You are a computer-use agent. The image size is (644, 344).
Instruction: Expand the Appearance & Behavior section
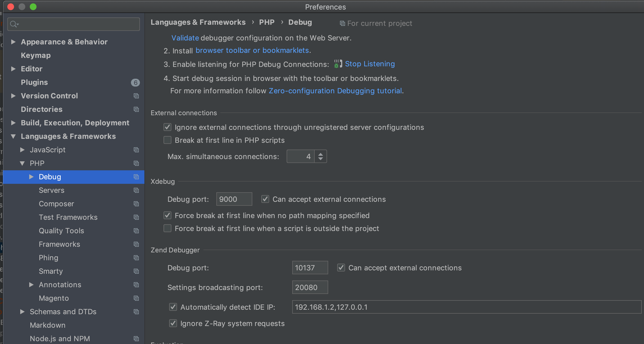point(13,42)
